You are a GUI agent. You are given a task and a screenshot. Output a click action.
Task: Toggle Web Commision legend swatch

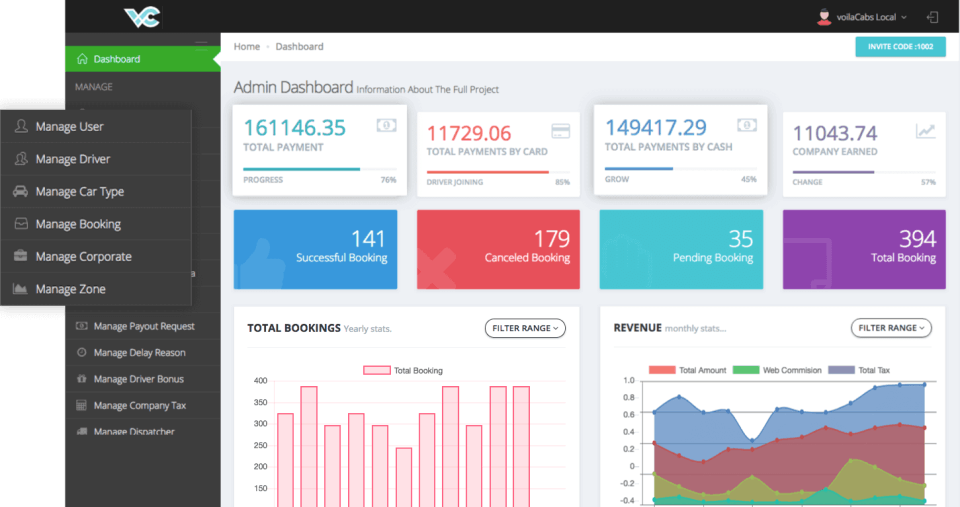tap(746, 370)
